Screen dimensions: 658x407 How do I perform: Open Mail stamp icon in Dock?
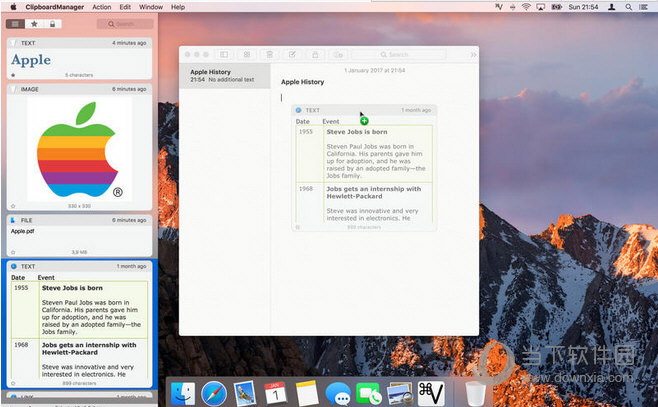(245, 393)
